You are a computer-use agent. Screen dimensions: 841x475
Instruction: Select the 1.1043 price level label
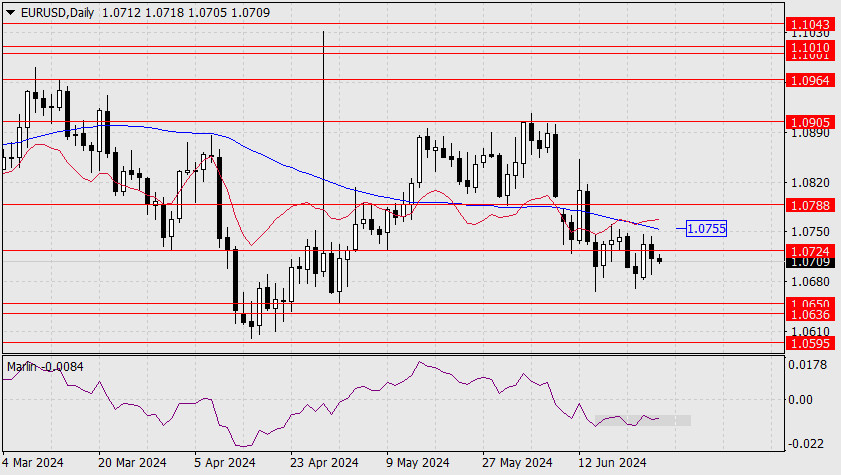810,25
